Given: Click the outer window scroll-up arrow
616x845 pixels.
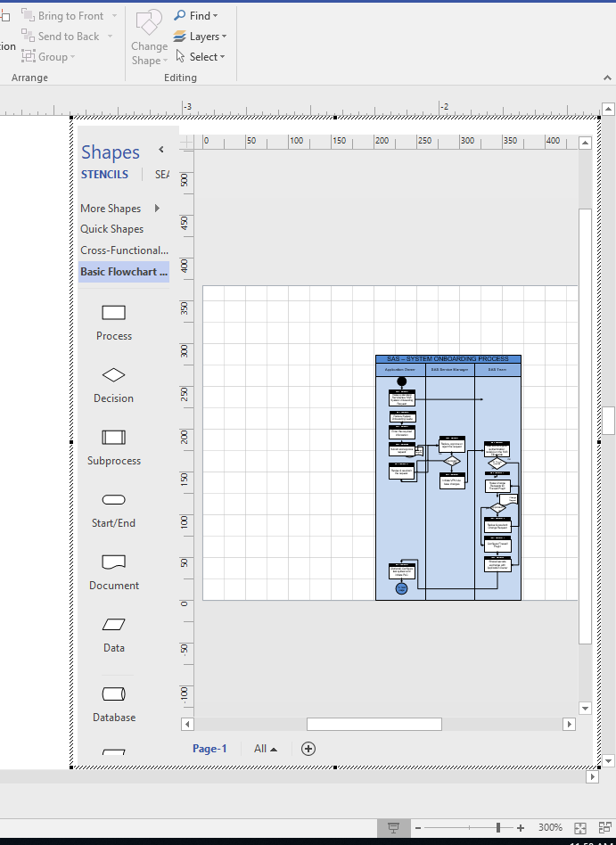Looking at the screenshot, I should [x=609, y=110].
